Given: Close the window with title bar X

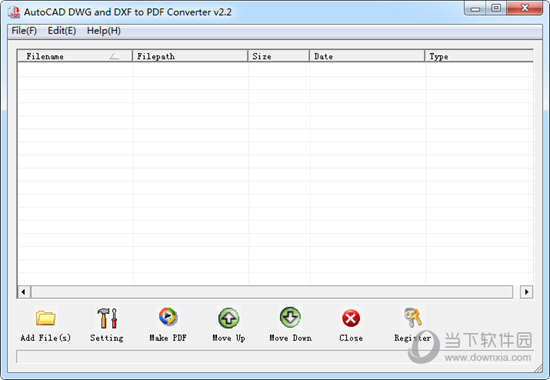Looking at the screenshot, I should coord(525,8).
